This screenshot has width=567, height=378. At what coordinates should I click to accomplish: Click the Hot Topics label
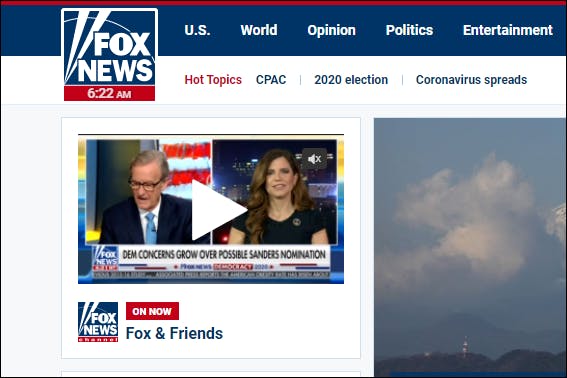tap(213, 80)
